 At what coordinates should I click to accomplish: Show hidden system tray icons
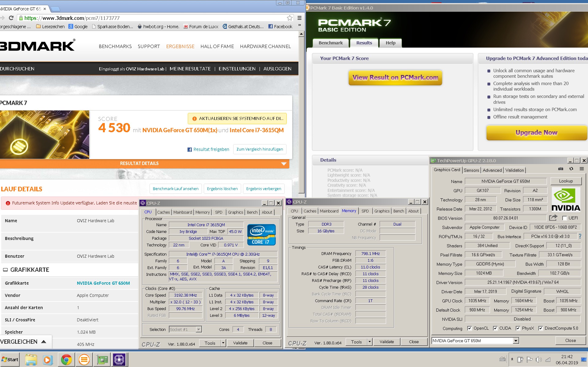[x=512, y=359]
